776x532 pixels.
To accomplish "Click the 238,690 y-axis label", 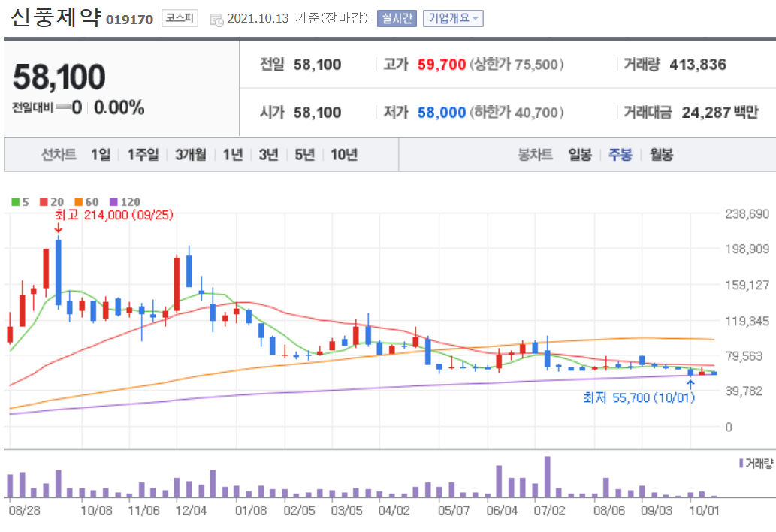I will point(747,214).
